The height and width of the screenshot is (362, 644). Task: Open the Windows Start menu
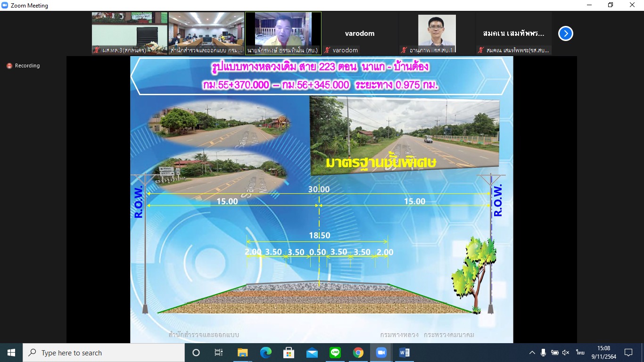point(11,353)
